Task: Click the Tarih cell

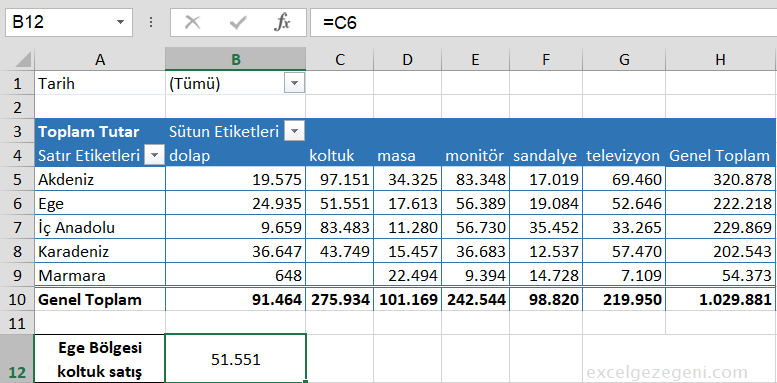Action: pos(100,84)
